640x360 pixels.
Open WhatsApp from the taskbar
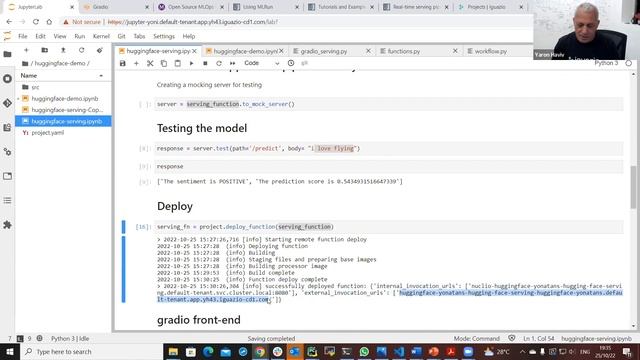point(364,351)
